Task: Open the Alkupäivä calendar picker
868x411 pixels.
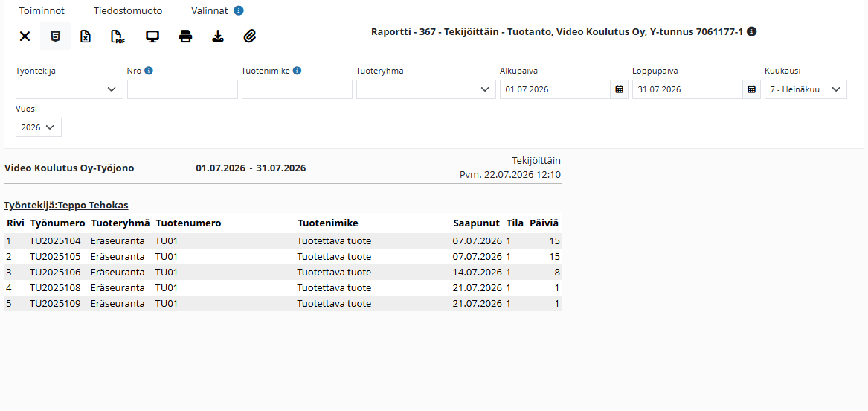Action: [x=620, y=89]
